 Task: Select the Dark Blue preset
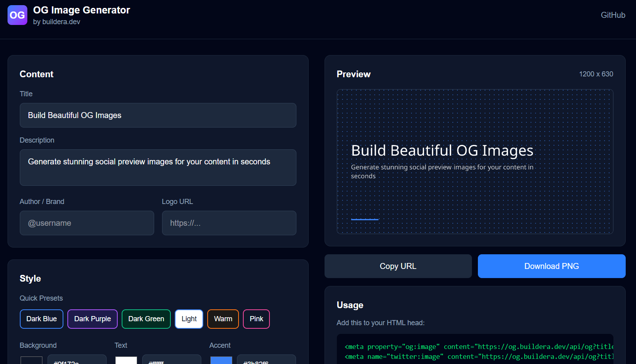(x=42, y=319)
